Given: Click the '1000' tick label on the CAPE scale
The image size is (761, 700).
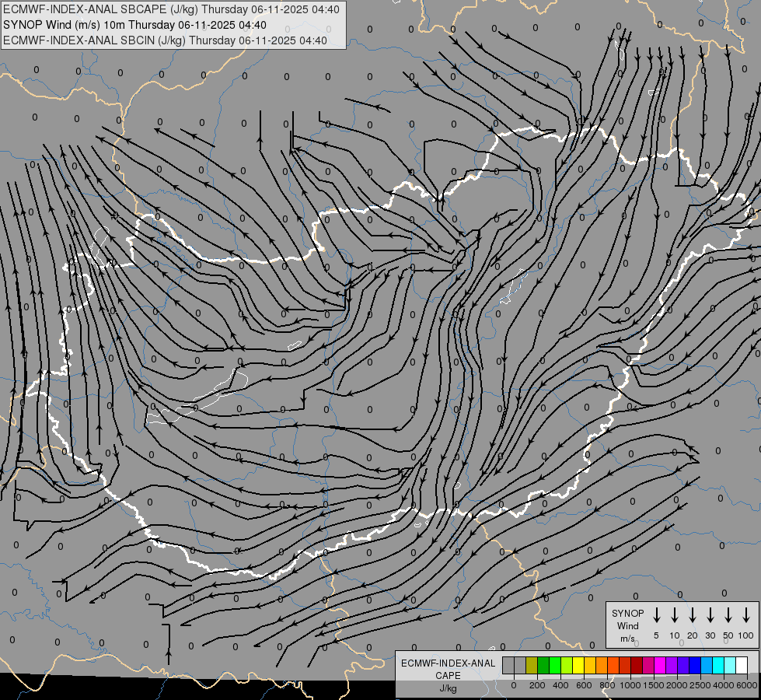Looking at the screenshot, I should coord(630,685).
